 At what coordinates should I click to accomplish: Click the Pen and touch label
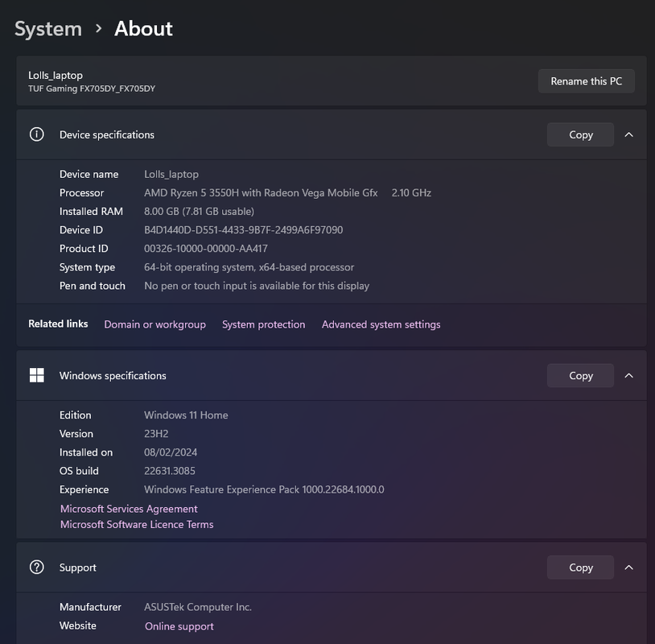tap(93, 286)
